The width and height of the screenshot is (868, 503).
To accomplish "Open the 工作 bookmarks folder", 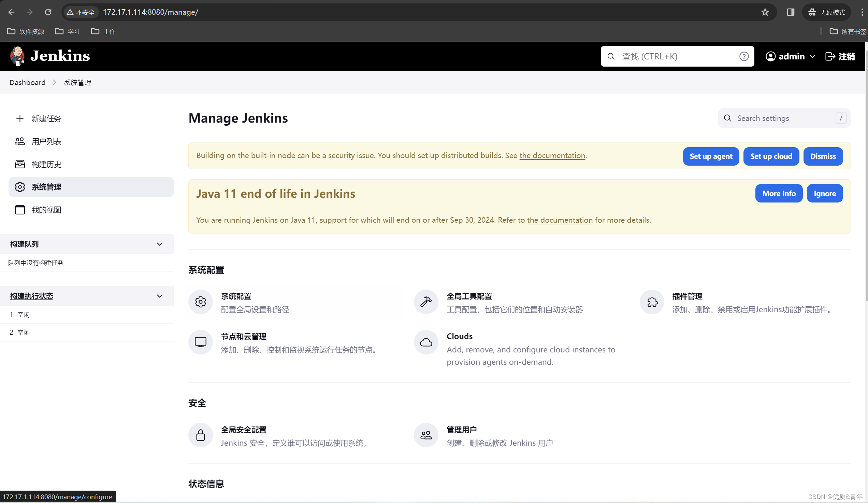I will pos(103,31).
